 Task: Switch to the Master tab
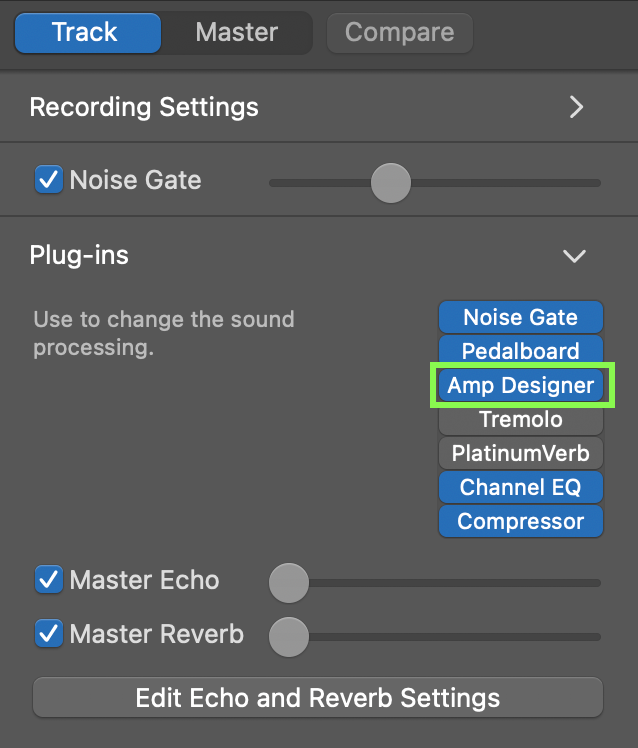tap(236, 33)
